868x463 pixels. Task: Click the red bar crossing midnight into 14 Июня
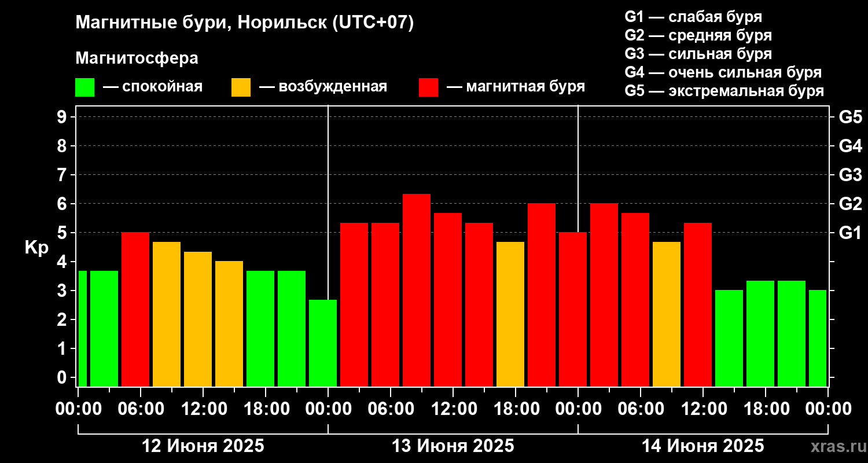pos(573,309)
